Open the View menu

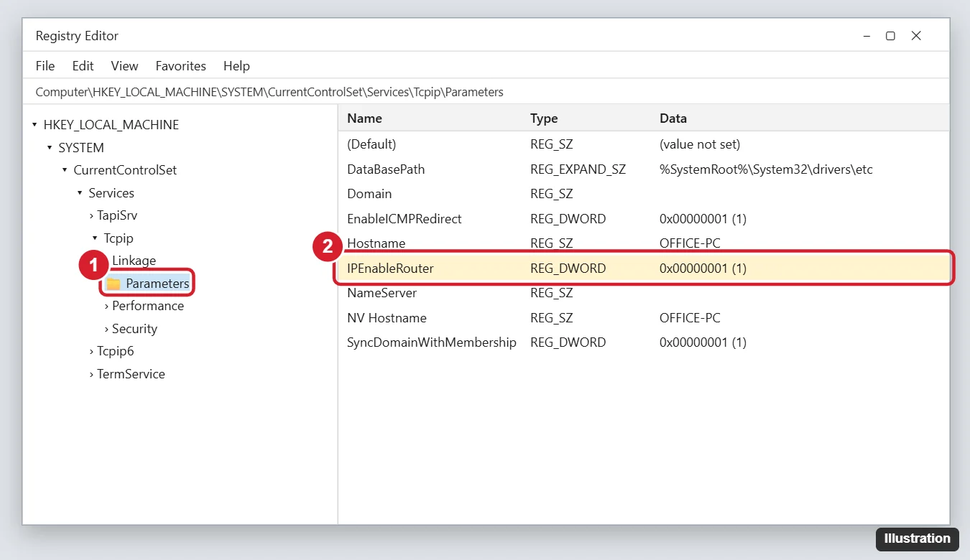[x=124, y=65]
